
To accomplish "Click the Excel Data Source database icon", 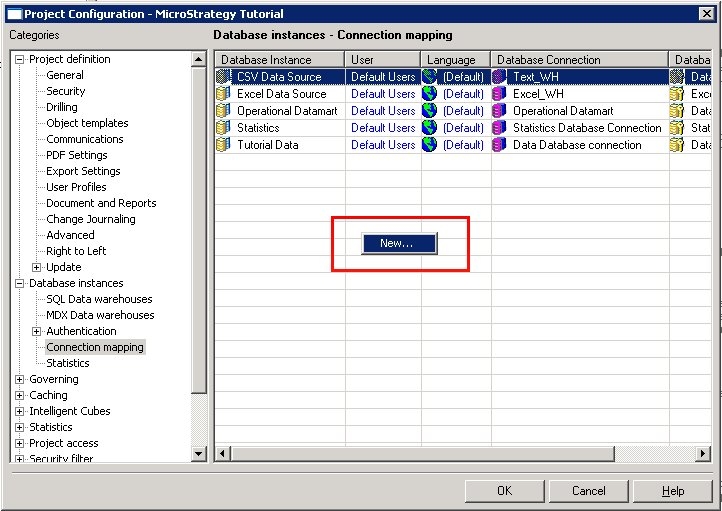I will 223,93.
